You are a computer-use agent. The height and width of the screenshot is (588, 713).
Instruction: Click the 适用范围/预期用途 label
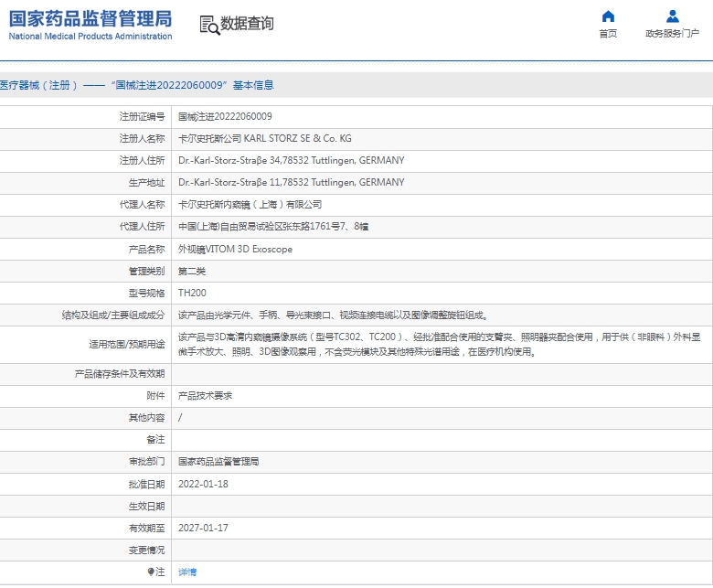[x=127, y=345]
